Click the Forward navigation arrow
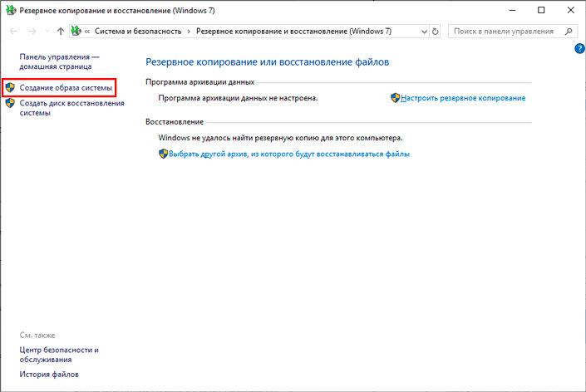Screen dimensions: 586x392 tap(32, 32)
